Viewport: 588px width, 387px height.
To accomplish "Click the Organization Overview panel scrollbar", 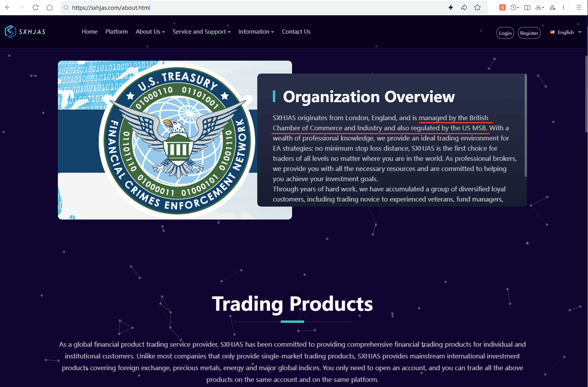I will pyautogui.click(x=525, y=125).
